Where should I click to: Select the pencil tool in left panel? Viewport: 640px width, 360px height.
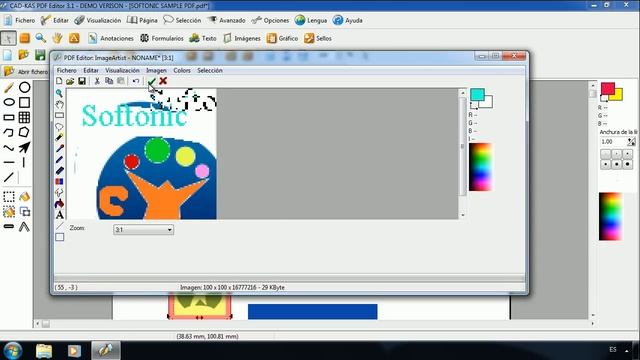click(9, 87)
